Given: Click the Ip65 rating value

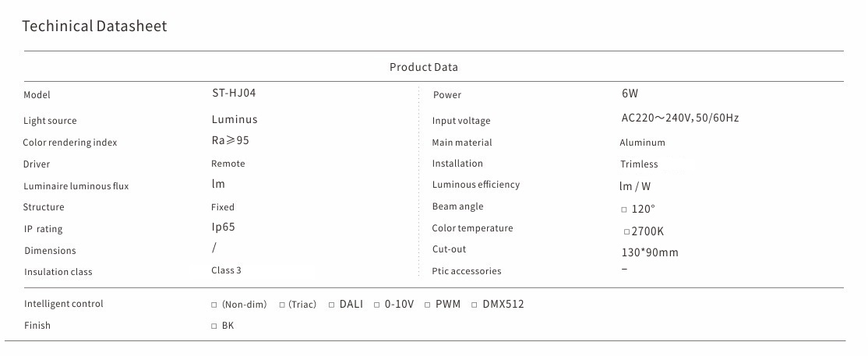Looking at the screenshot, I should point(223,227).
